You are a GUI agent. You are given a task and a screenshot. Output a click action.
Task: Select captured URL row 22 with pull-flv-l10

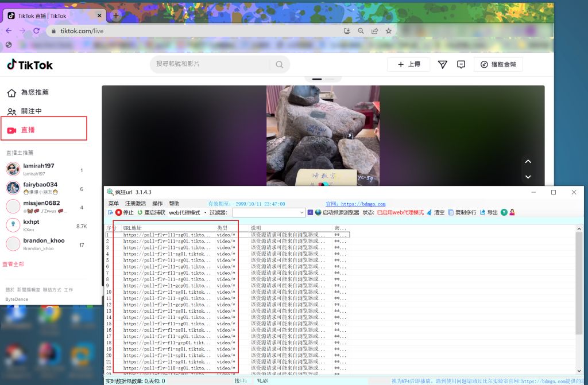[x=227, y=368]
